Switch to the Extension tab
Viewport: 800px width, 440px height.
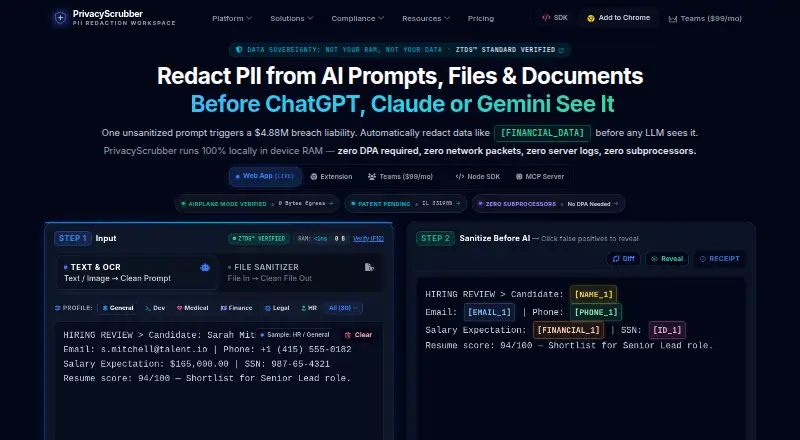(x=331, y=177)
